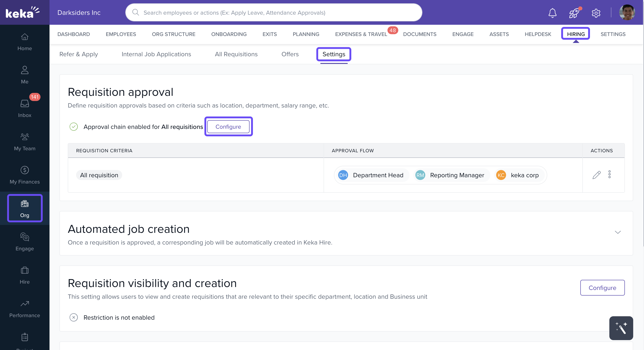
Task: Click the rocket icon in header
Action: (x=574, y=13)
